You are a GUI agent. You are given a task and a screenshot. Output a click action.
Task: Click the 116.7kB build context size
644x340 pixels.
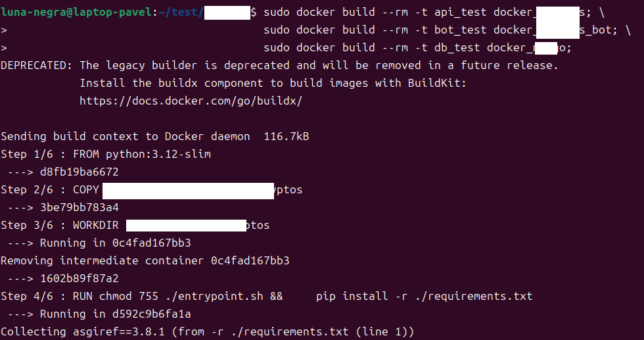point(286,136)
